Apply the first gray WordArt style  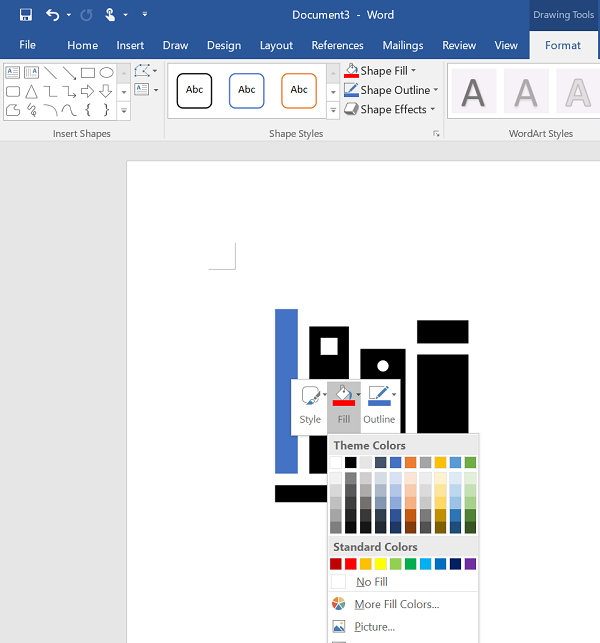[473, 92]
